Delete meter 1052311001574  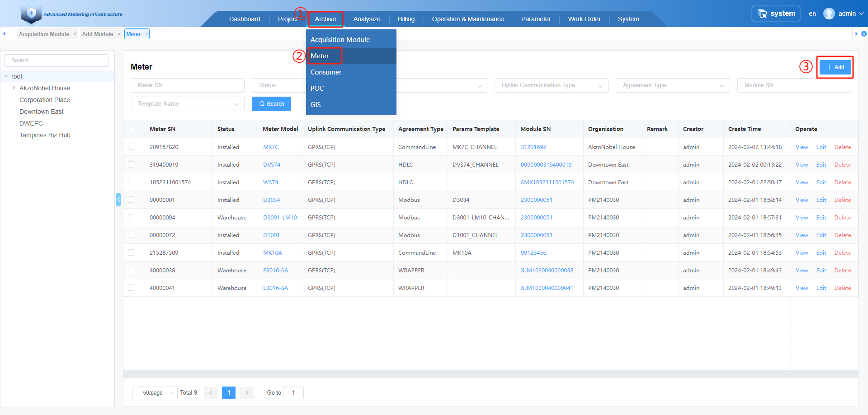click(843, 182)
